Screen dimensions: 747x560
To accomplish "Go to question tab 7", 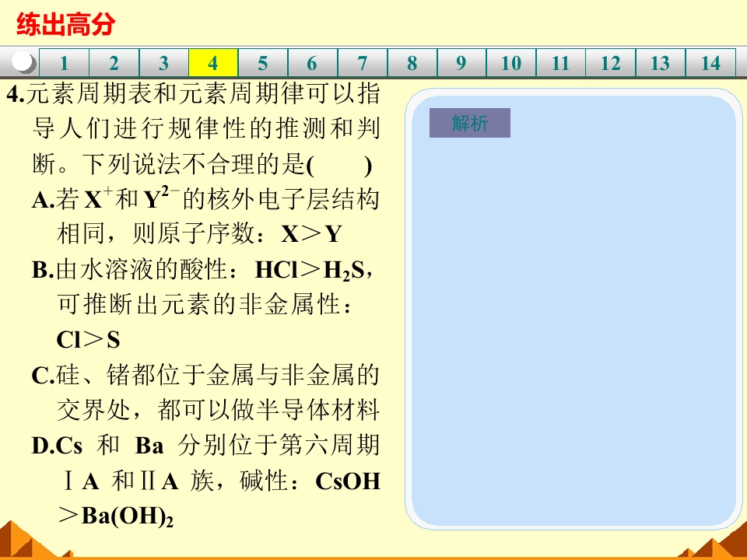I will pyautogui.click(x=363, y=63).
